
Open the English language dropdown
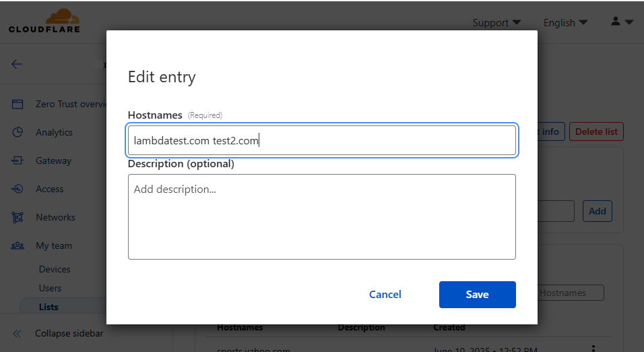coord(565,22)
